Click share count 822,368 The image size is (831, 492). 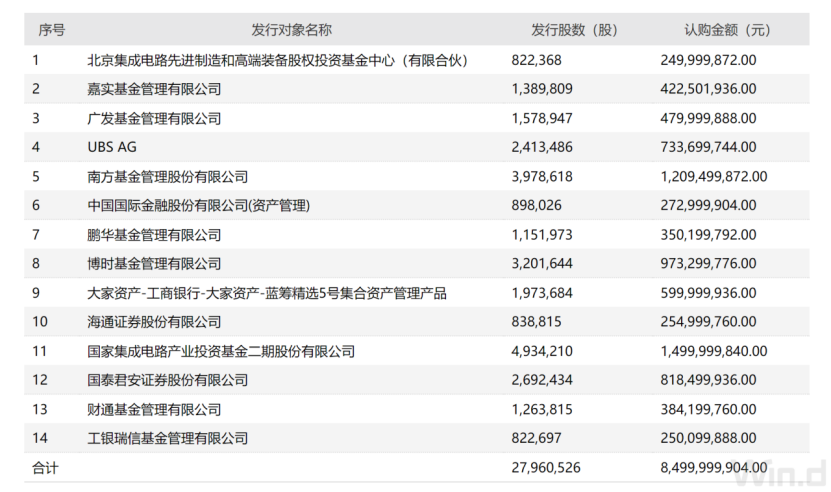[x=536, y=60]
